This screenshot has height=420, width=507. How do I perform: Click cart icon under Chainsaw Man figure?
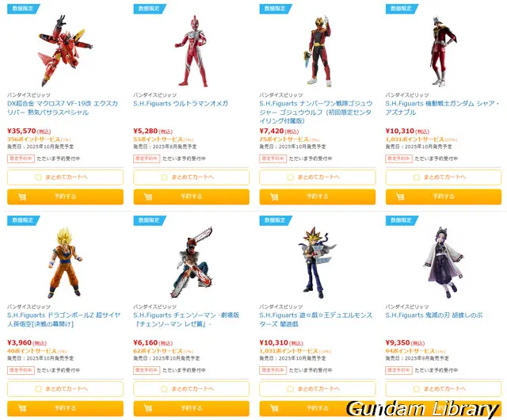(148, 408)
